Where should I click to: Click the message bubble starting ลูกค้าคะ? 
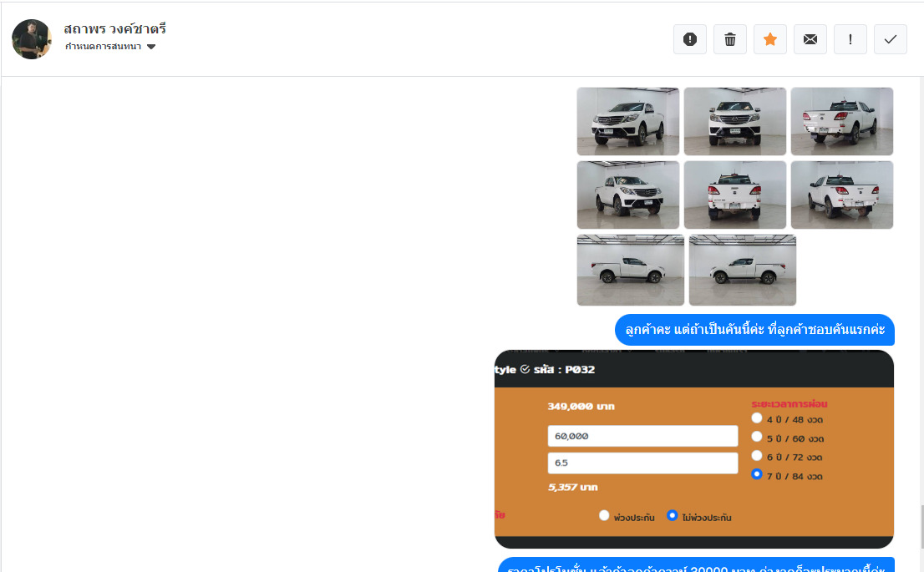755,330
